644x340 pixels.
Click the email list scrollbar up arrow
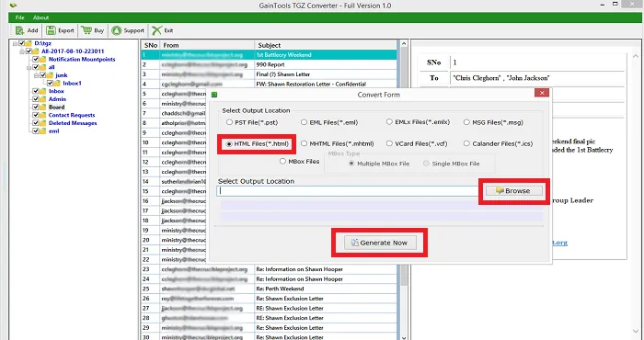tap(404, 44)
